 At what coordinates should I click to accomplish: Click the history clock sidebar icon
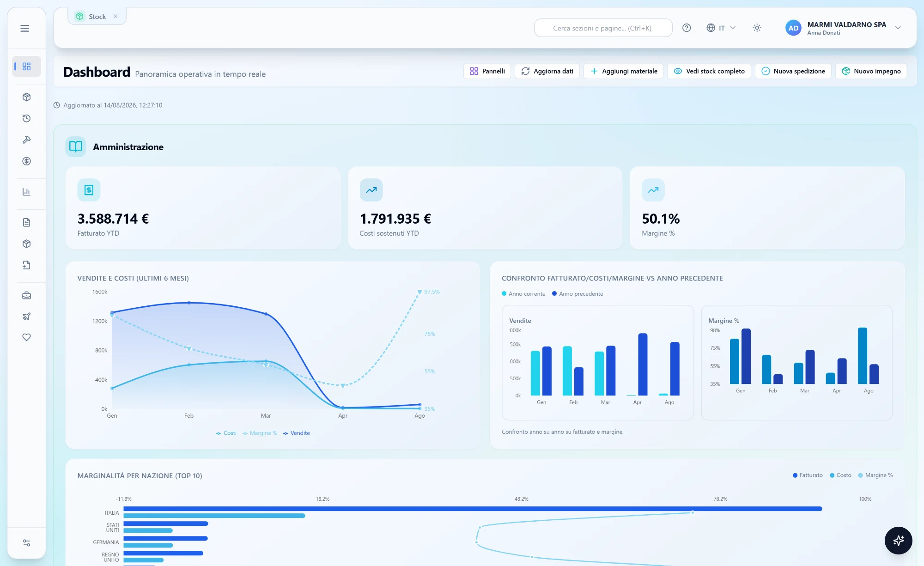(26, 118)
